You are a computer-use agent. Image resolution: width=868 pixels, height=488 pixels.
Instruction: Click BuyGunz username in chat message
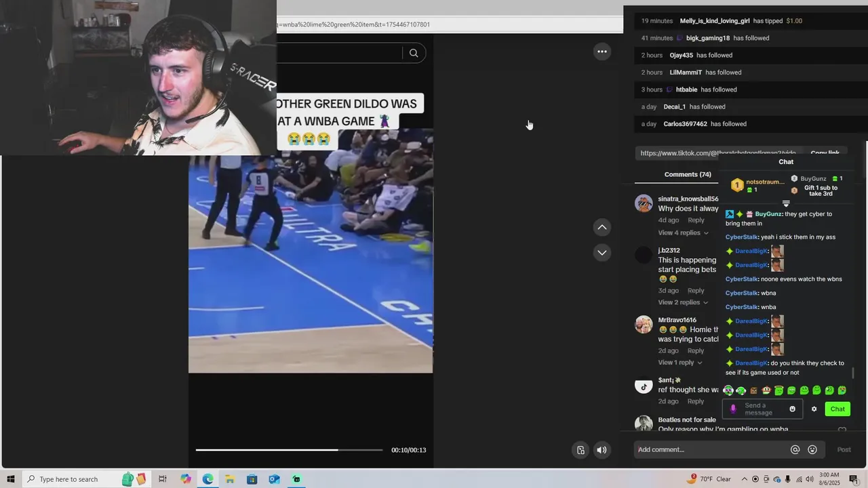[x=768, y=214]
